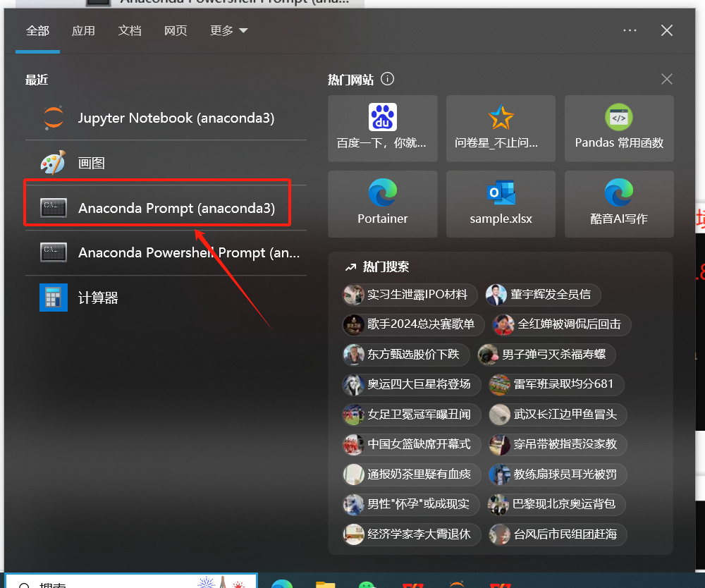Click the 女足卫冕冠军曝丑闻 thumbnail
Screen dimensions: 705x588
(x=353, y=415)
